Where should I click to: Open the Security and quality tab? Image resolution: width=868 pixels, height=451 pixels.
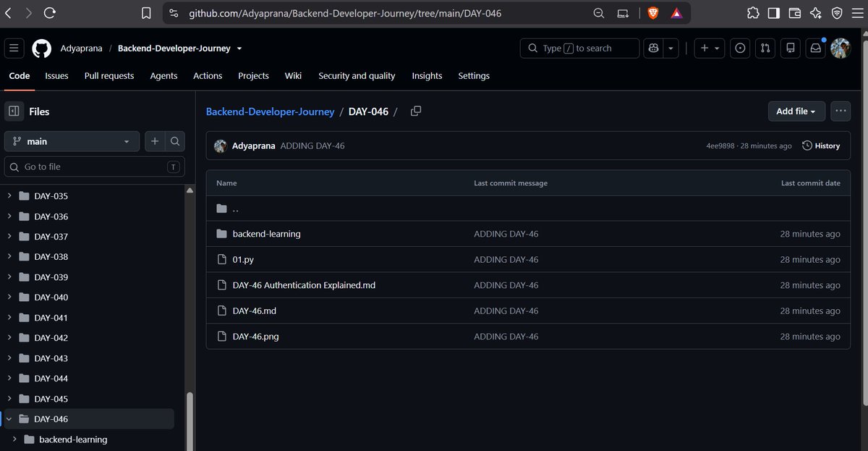pyautogui.click(x=357, y=76)
